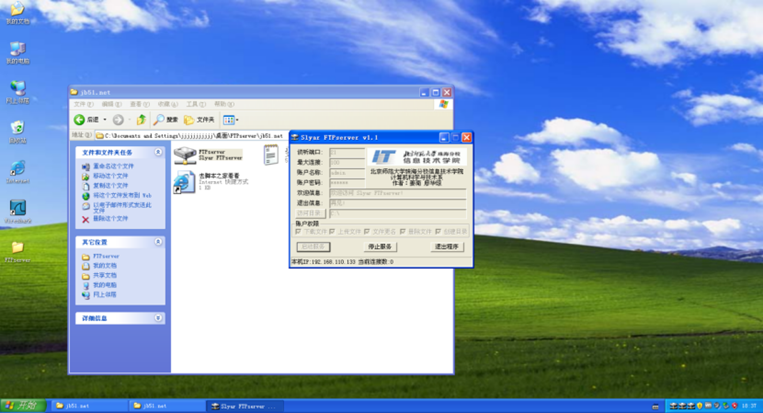Open the 收藏 menu in Explorer
This screenshot has width=763, height=413.
point(167,104)
